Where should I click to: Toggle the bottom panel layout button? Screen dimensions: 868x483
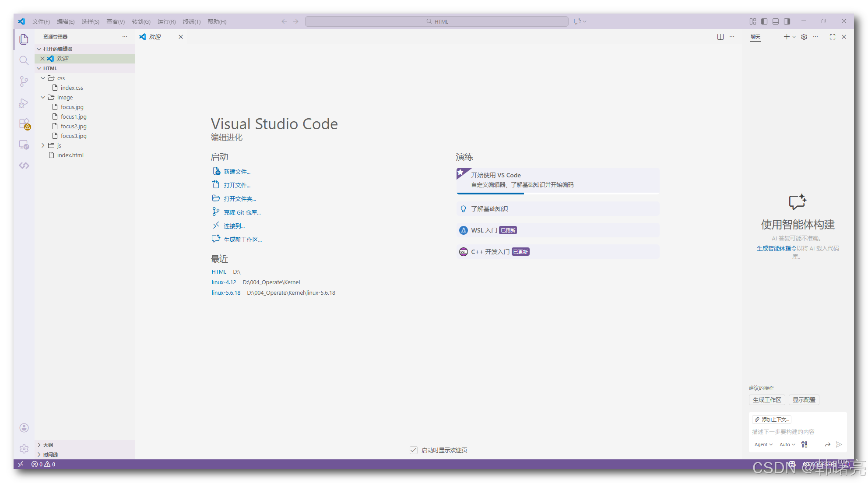(x=776, y=21)
